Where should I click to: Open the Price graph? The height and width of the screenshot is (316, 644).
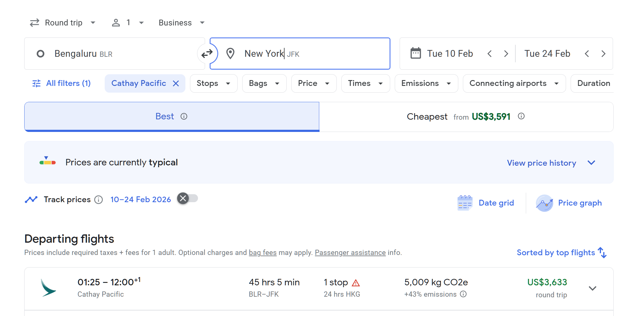click(569, 203)
